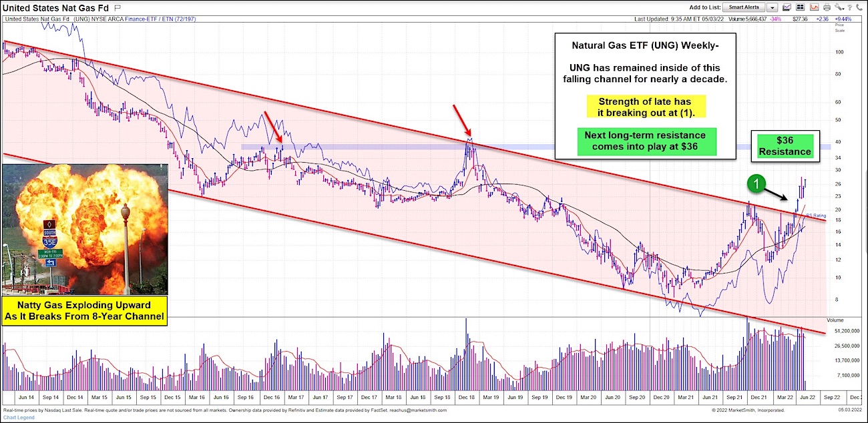Open the caret next to the wrench icon
The height and width of the screenshot is (423, 868).
pyautogui.click(x=843, y=9)
